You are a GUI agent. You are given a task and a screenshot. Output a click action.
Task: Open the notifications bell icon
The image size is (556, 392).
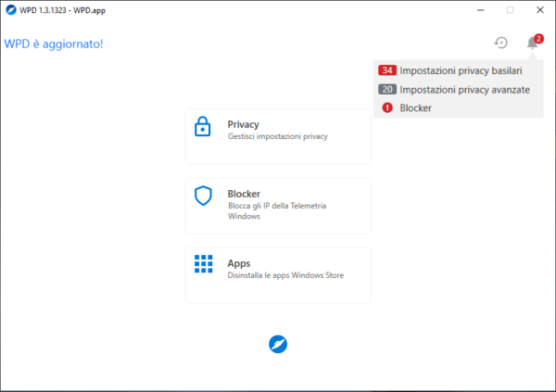point(532,43)
